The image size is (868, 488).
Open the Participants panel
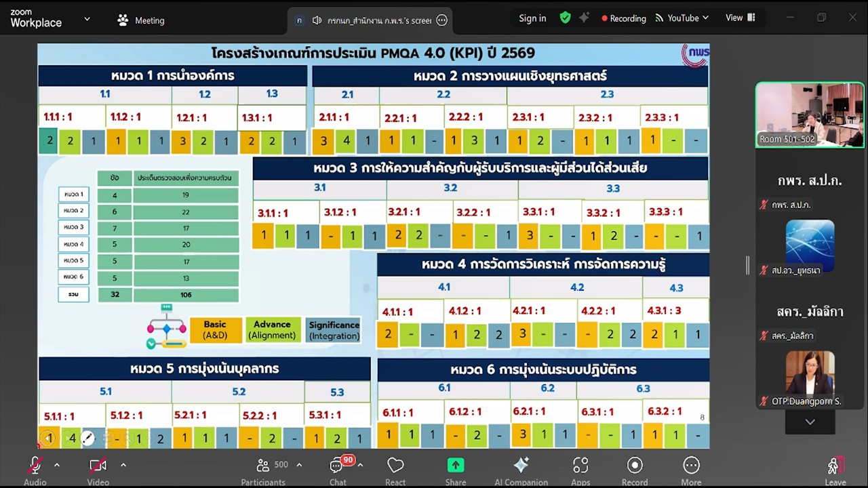coord(263,466)
